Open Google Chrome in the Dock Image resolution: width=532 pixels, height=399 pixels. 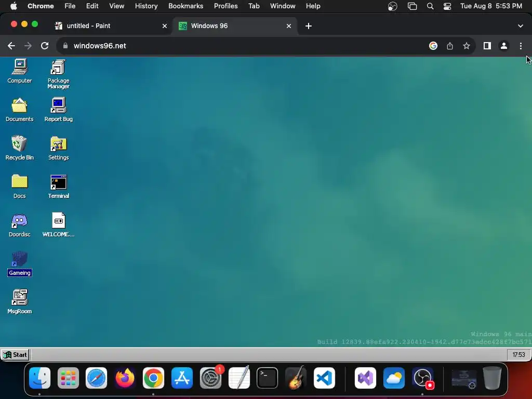[153, 378]
